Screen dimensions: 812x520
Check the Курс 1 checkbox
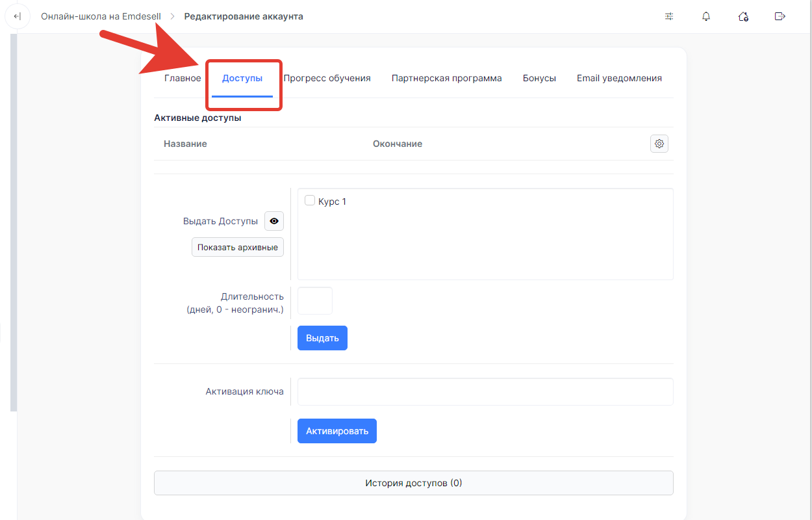(x=310, y=201)
